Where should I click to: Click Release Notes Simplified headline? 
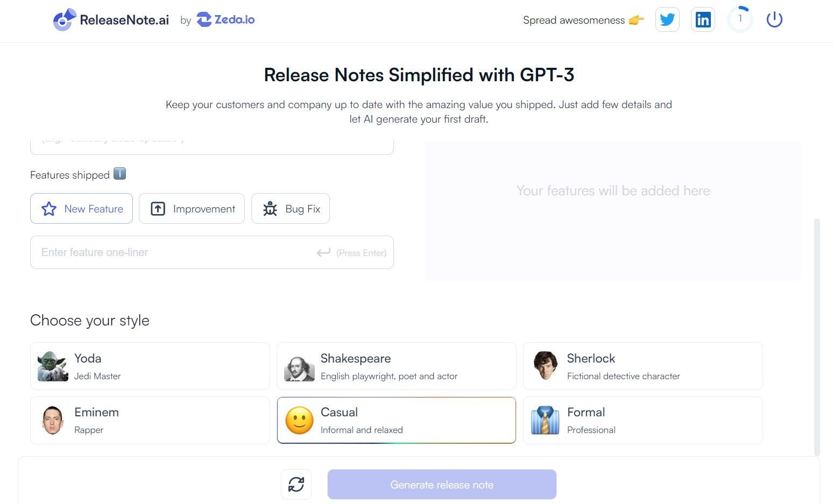[x=419, y=75]
